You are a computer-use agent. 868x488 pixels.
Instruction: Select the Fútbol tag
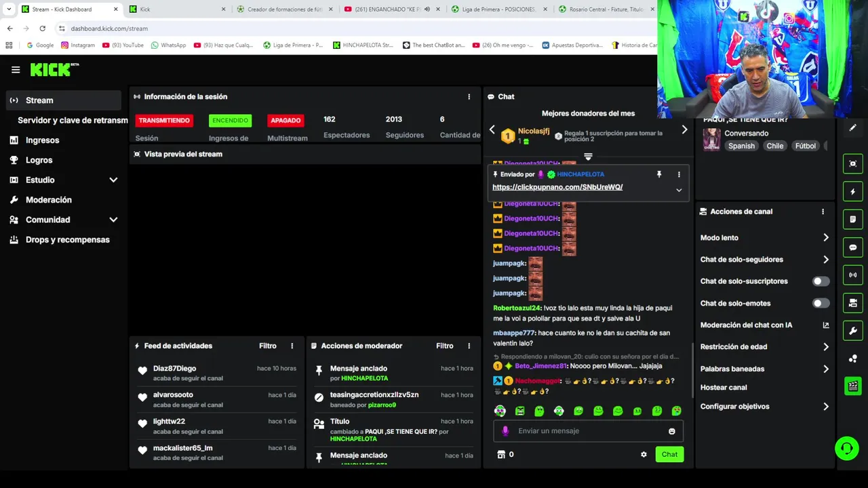click(805, 146)
